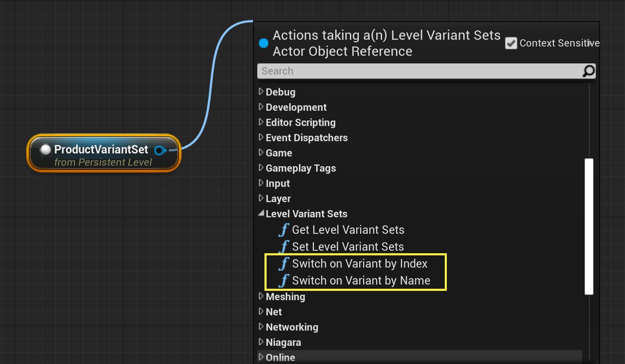Image resolution: width=625 pixels, height=364 pixels.
Task: Select the ProductVariantSet node
Action: [x=102, y=150]
